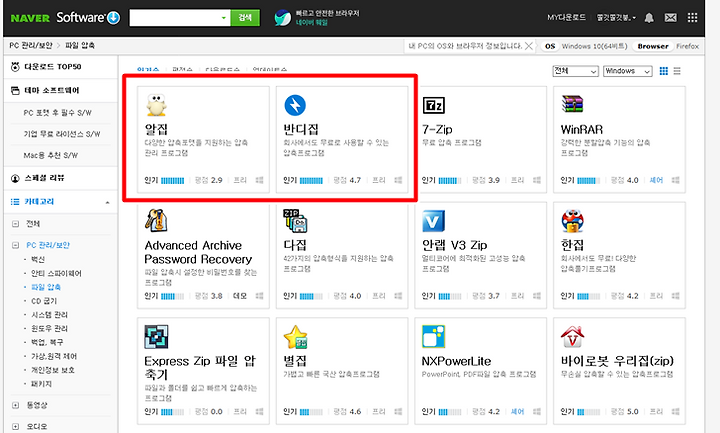This screenshot has width=720, height=433.
Task: Open the 즐겨찾기 dropdown in header
Action: pyautogui.click(x=616, y=18)
